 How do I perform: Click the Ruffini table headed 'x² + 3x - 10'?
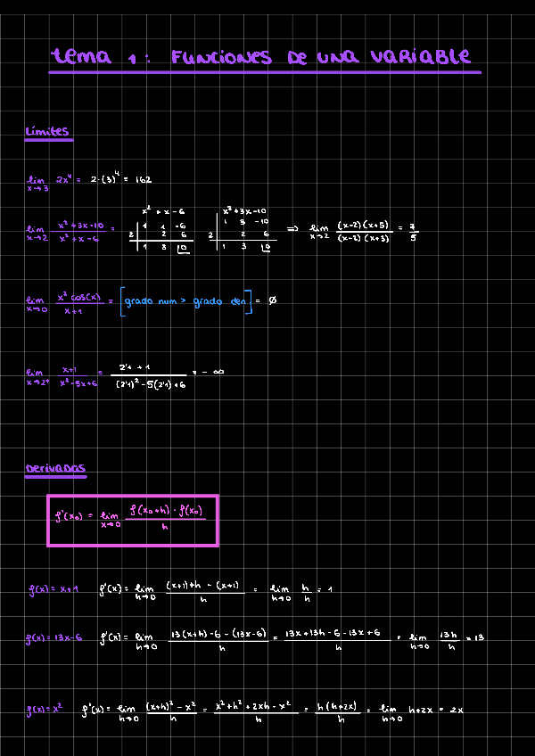pos(243,230)
